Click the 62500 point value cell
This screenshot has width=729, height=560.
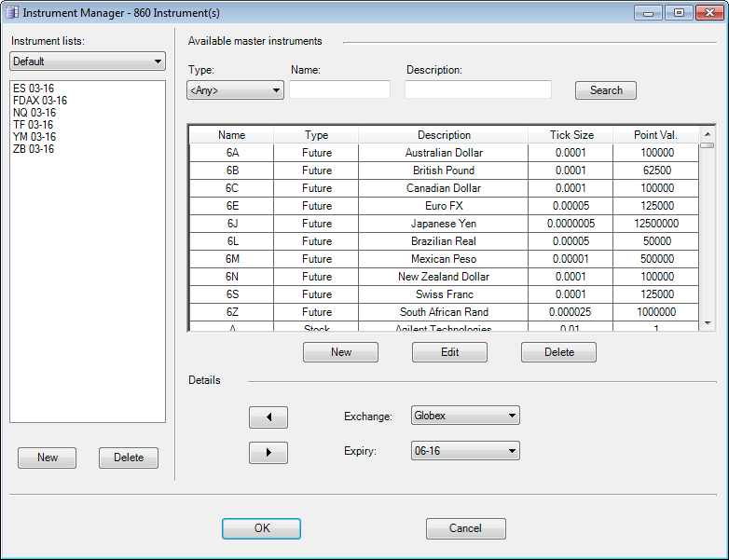tap(656, 171)
